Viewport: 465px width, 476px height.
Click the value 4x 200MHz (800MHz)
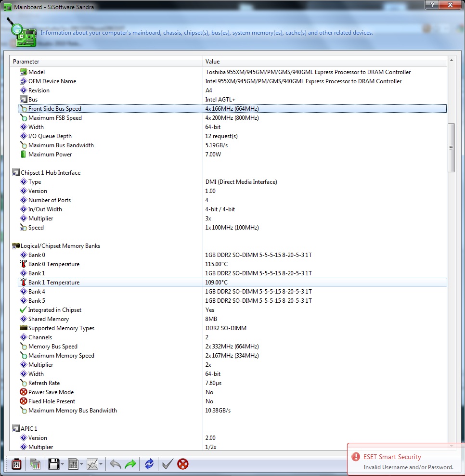[232, 118]
